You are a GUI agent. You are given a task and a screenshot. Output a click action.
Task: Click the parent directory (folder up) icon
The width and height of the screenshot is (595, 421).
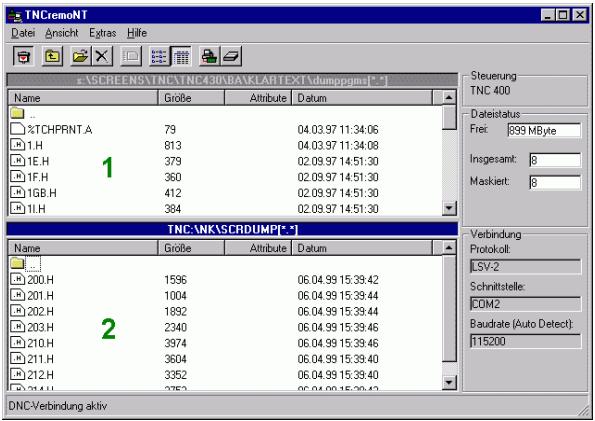[52, 57]
